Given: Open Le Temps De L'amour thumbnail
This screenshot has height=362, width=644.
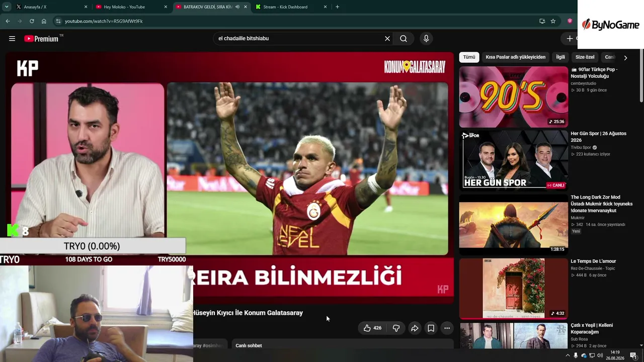Looking at the screenshot, I should 513,289.
